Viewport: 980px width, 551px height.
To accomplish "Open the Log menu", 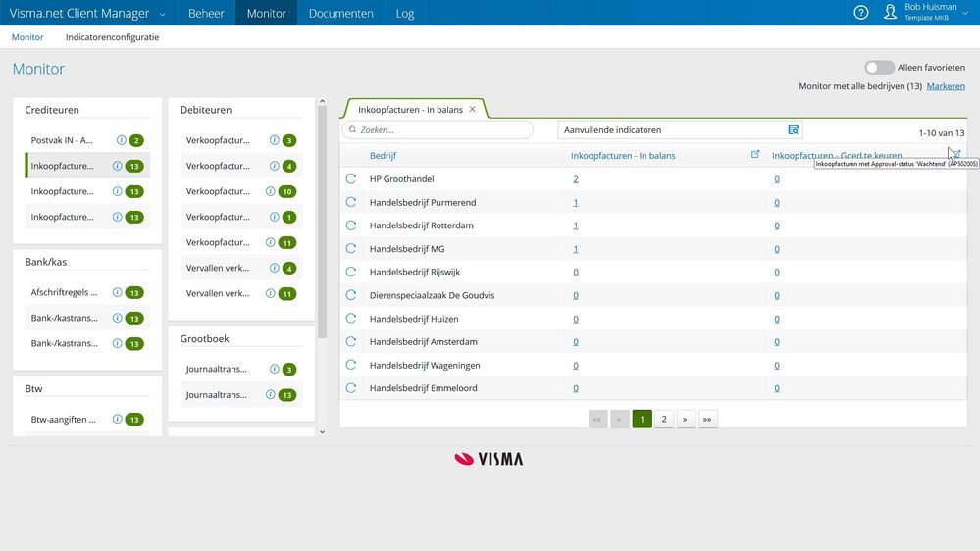I will (x=405, y=13).
